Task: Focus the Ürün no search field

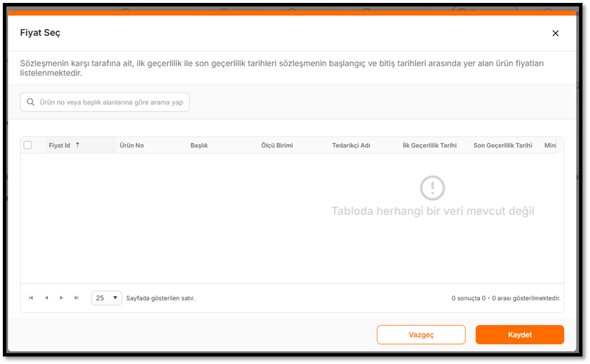Action: 105,102
